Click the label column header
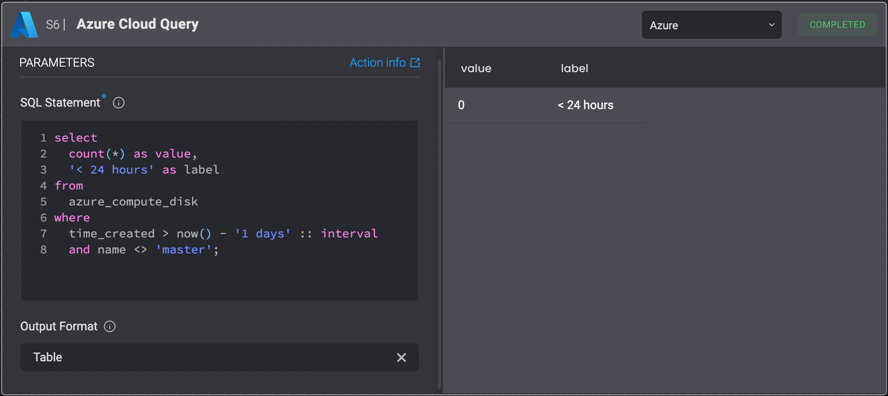The image size is (888, 396). [574, 69]
